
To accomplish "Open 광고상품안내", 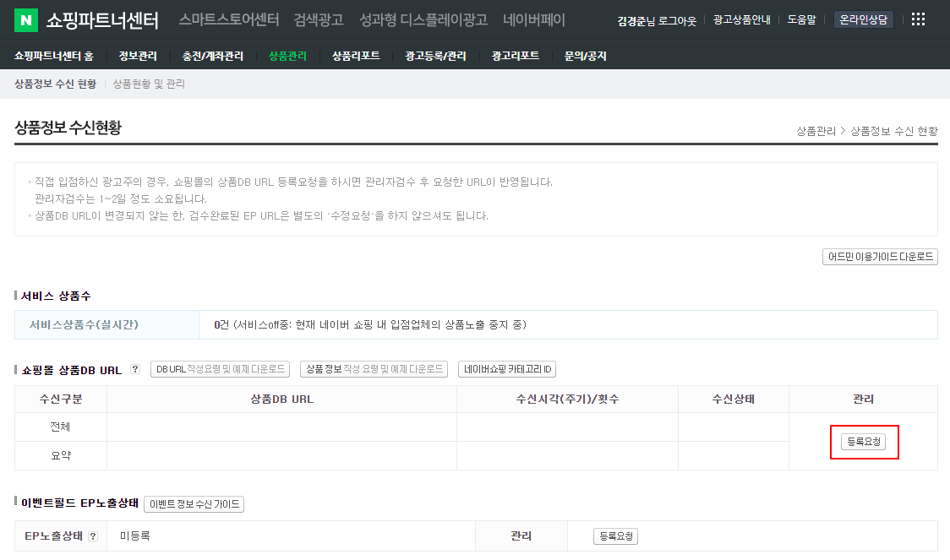I will (741, 20).
